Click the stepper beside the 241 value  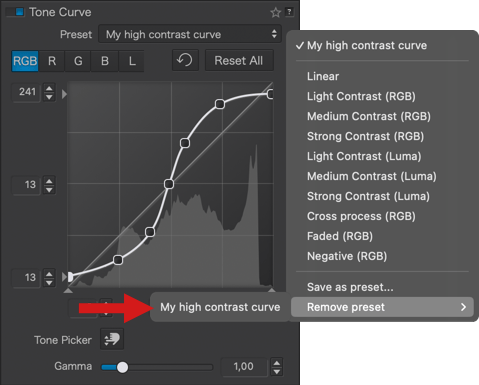click(x=49, y=92)
